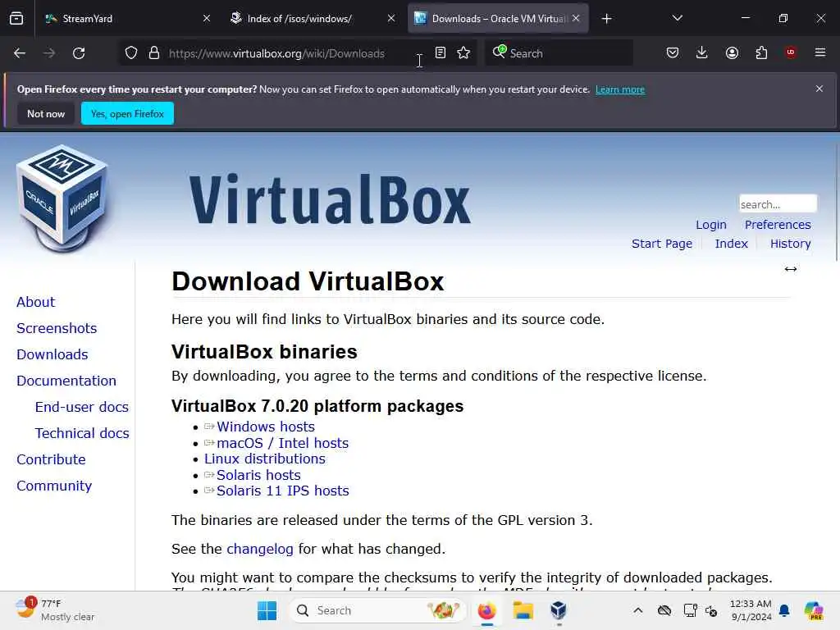Open Contribute in the sidebar
The height and width of the screenshot is (630, 840).
tap(51, 459)
